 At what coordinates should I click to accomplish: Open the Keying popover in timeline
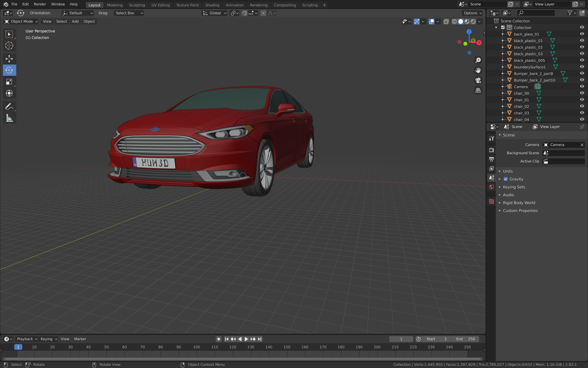[49, 339]
